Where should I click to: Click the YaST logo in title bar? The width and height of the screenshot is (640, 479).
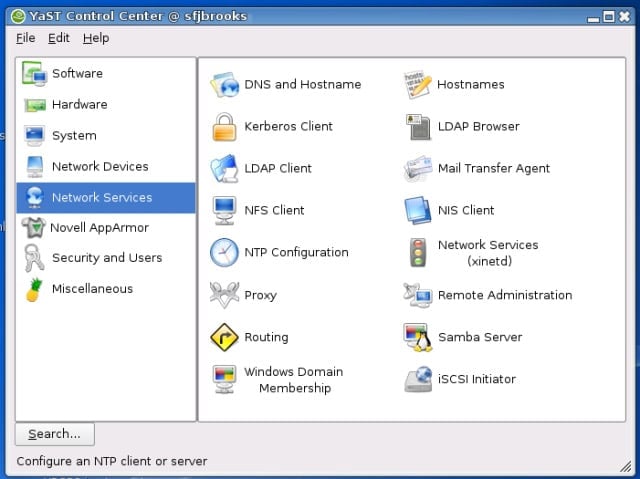[x=18, y=16]
